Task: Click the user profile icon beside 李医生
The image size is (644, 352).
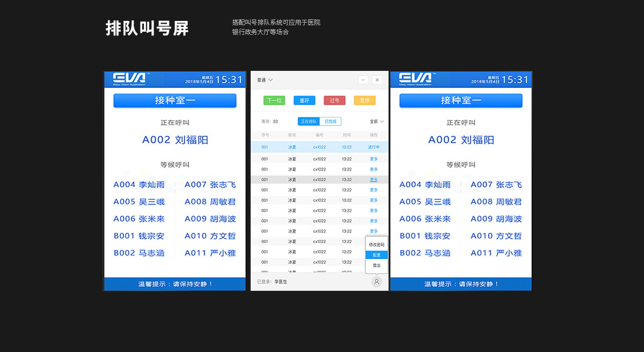Action: coord(376,282)
